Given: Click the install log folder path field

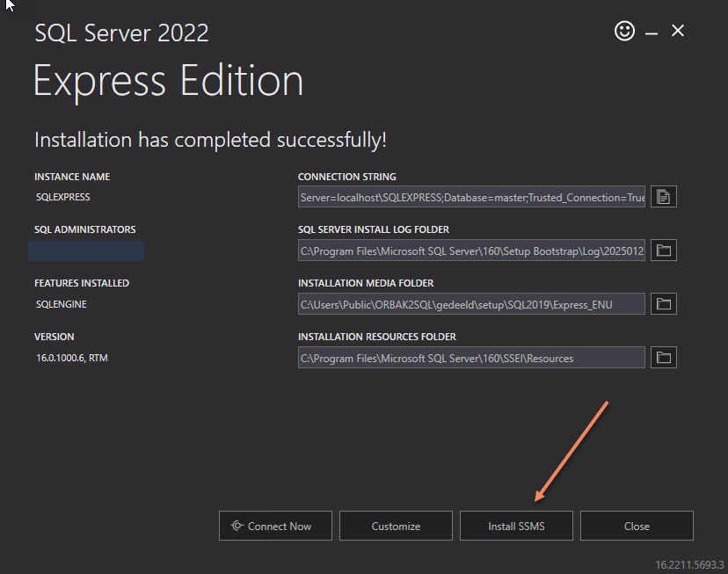Looking at the screenshot, I should click(471, 251).
